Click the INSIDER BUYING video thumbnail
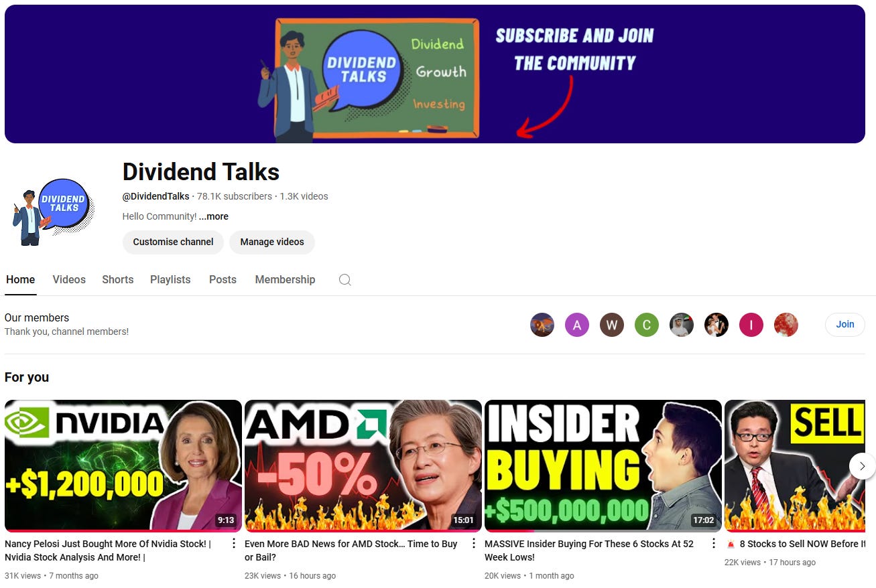 pyautogui.click(x=603, y=465)
